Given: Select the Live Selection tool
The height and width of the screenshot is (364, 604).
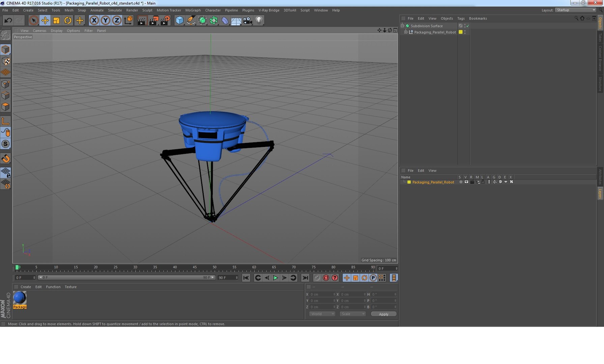Looking at the screenshot, I should 33,21.
